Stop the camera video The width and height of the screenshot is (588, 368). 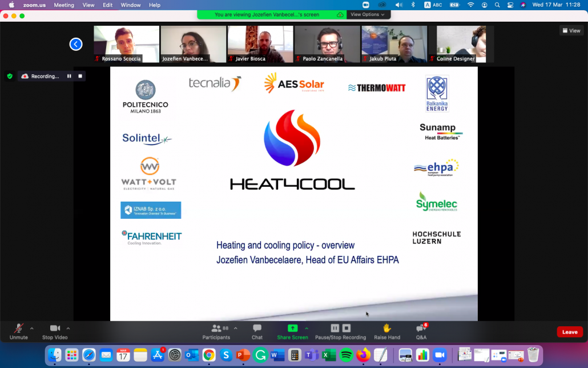tap(55, 332)
